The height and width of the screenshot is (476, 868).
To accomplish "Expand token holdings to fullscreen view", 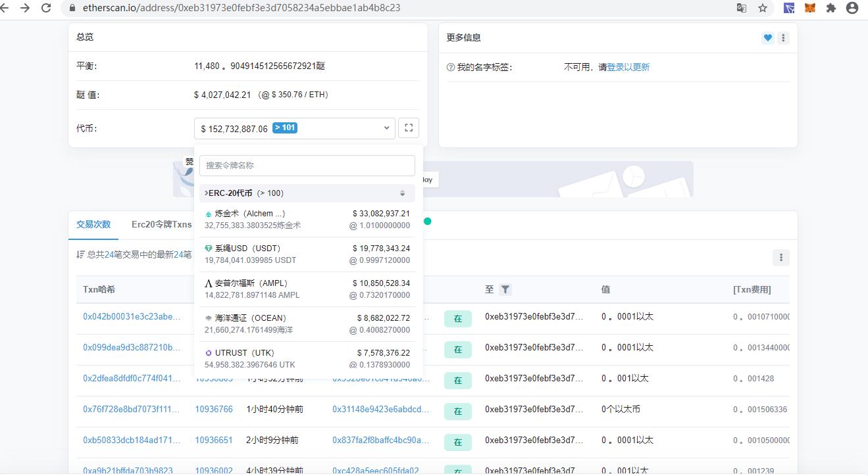I will point(409,128).
